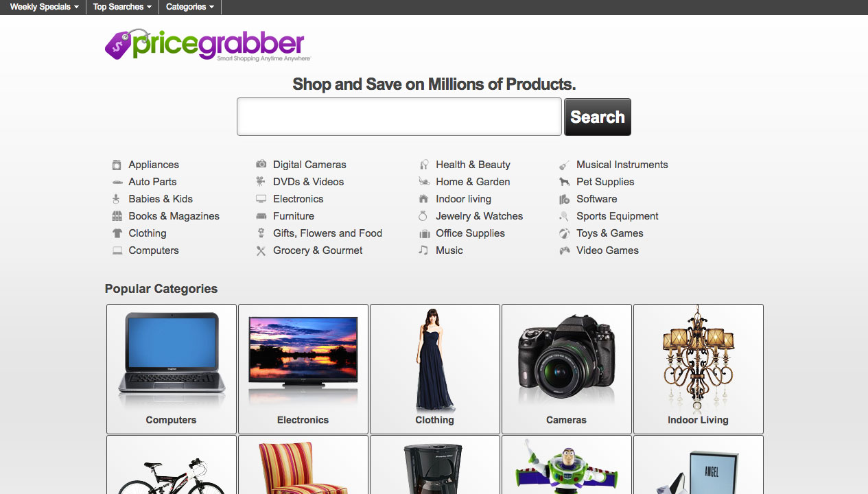Click the Musical Instruments guitar icon
Viewport: 868px width, 494px height.
pos(564,165)
